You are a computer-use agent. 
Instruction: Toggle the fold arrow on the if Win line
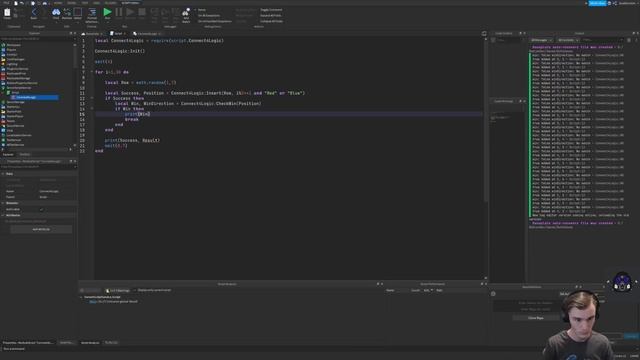tap(92, 109)
